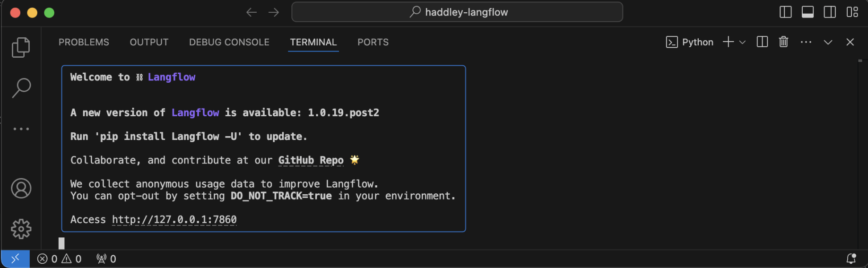Click the remote window indicator in status bar
Screen dimensions: 868x268
tap(15, 259)
